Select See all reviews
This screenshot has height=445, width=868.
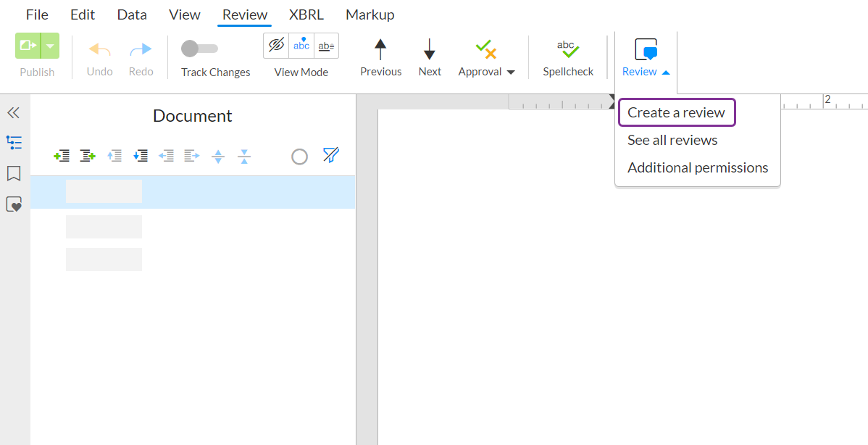click(672, 140)
